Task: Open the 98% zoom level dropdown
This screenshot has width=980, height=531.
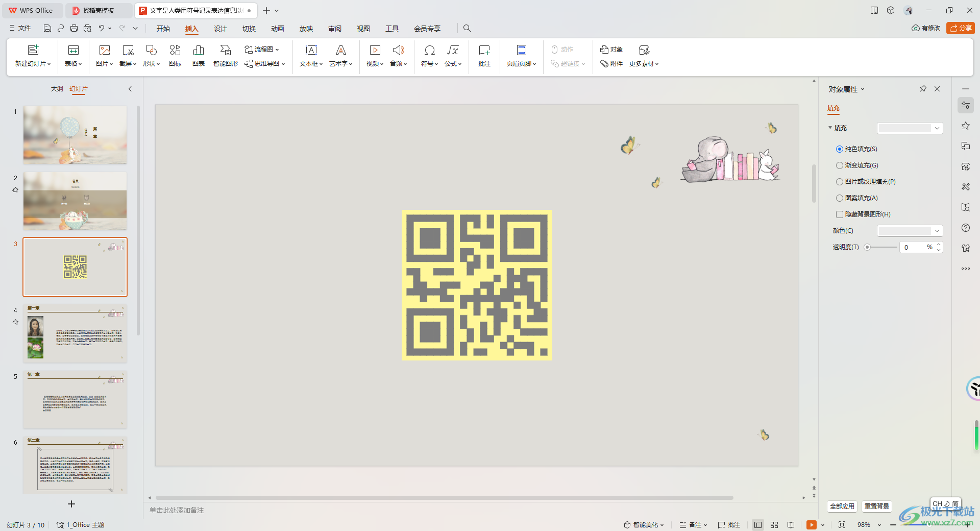Action: (x=879, y=525)
